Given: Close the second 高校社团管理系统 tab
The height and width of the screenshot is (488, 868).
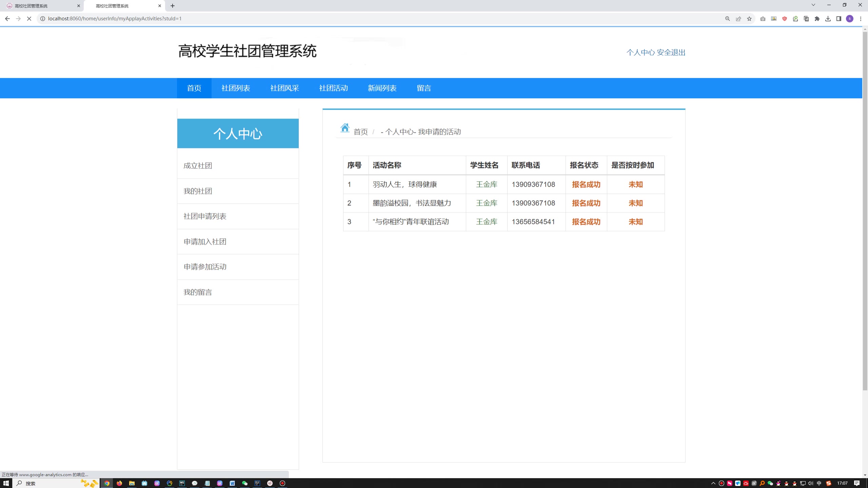Looking at the screenshot, I should 160,6.
